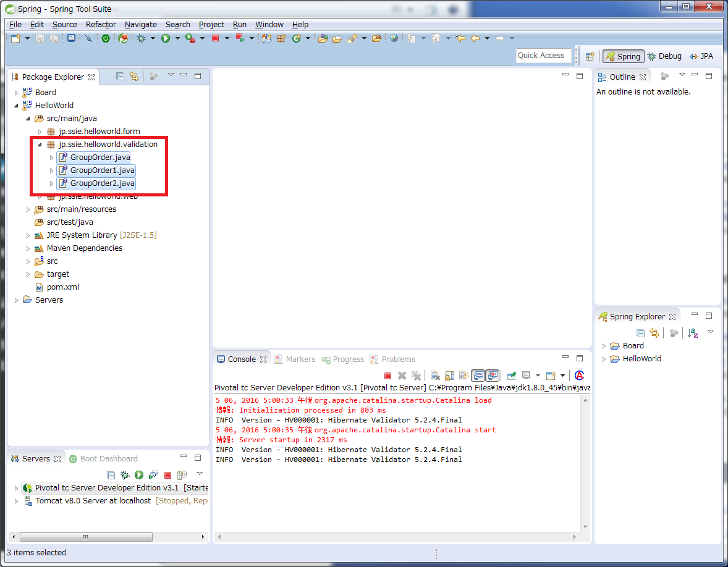
Task: Switch to the Problems tab
Action: point(397,359)
